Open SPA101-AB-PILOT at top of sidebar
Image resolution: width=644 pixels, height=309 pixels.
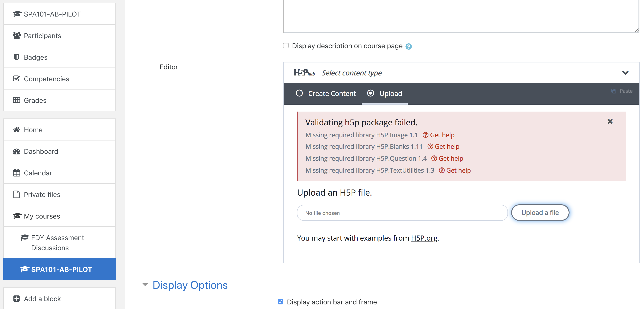tap(60, 14)
